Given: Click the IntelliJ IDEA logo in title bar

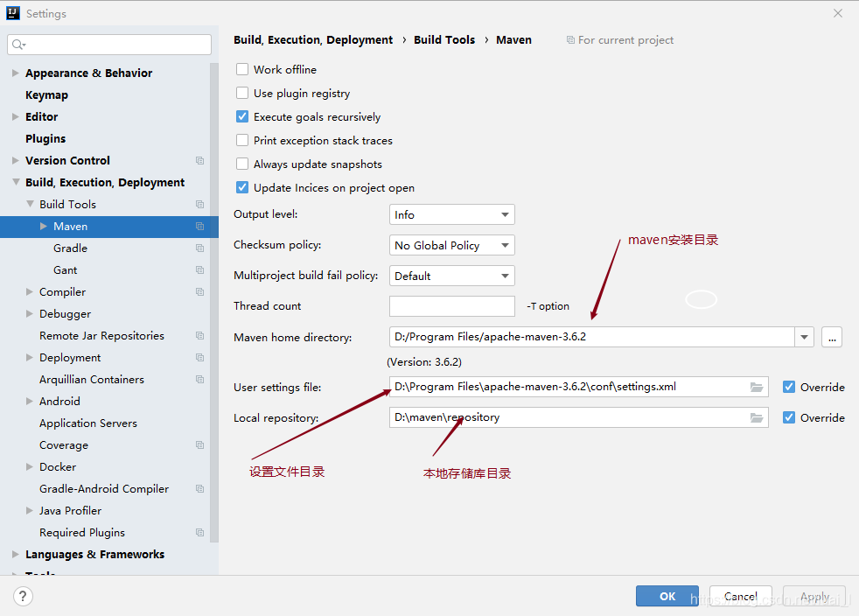Looking at the screenshot, I should pos(12,13).
